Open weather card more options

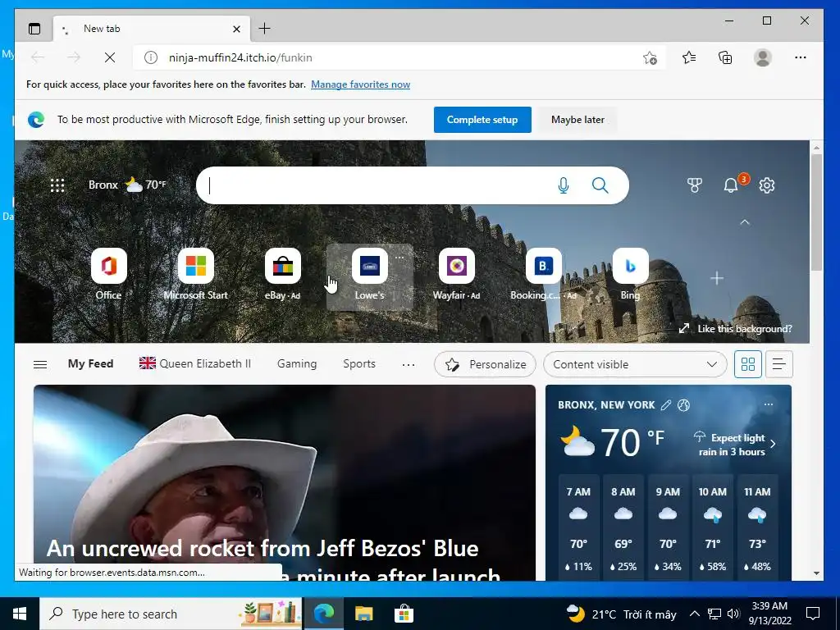pyautogui.click(x=768, y=404)
